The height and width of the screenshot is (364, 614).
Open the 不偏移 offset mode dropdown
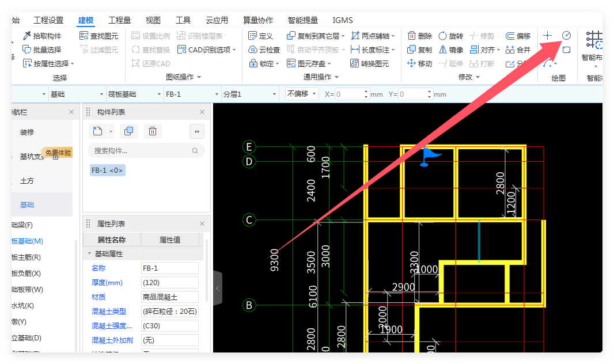point(302,94)
